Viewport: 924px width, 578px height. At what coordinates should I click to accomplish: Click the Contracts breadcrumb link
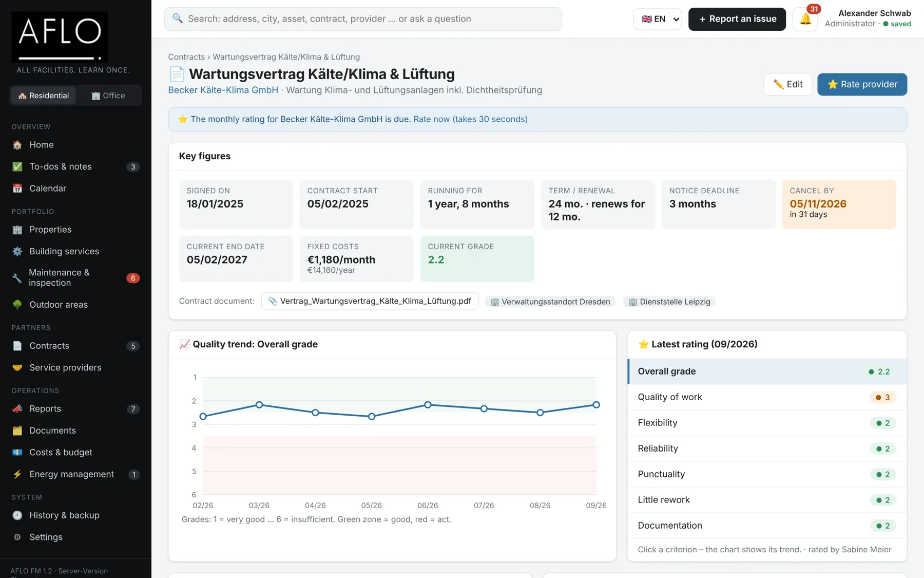point(186,57)
